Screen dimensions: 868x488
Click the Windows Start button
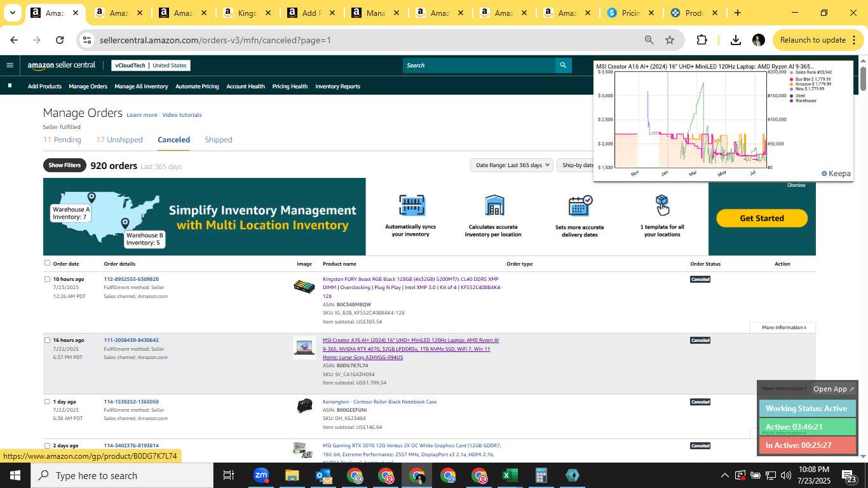click(x=15, y=475)
